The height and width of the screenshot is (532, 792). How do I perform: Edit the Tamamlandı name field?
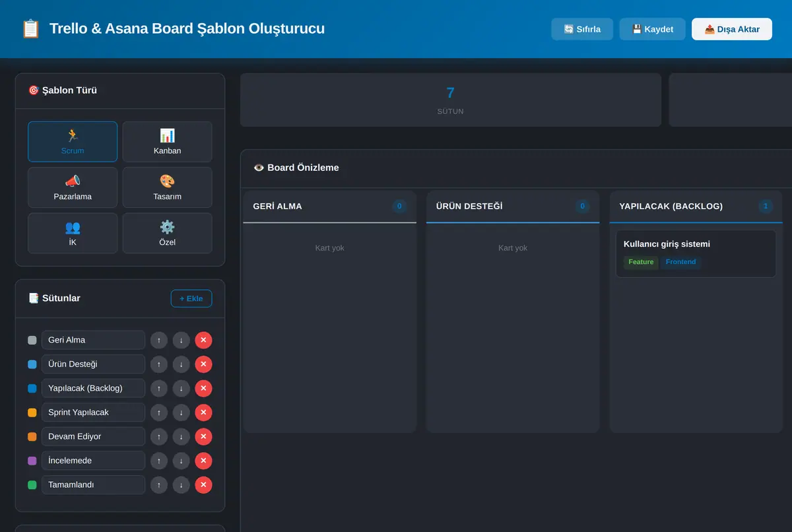93,484
